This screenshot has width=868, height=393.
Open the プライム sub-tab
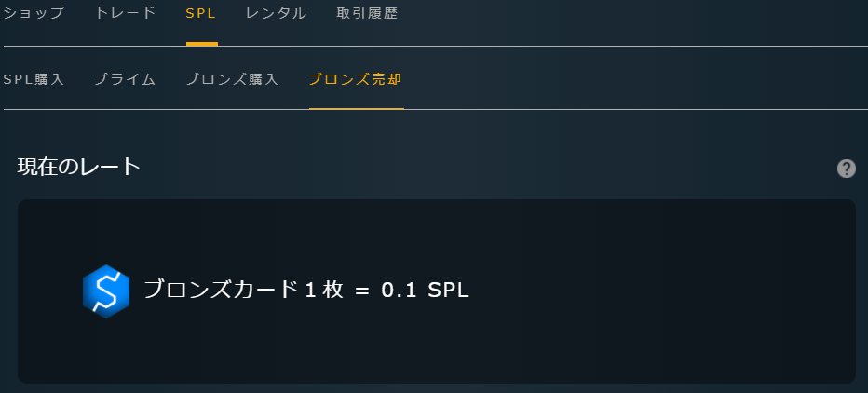[125, 79]
